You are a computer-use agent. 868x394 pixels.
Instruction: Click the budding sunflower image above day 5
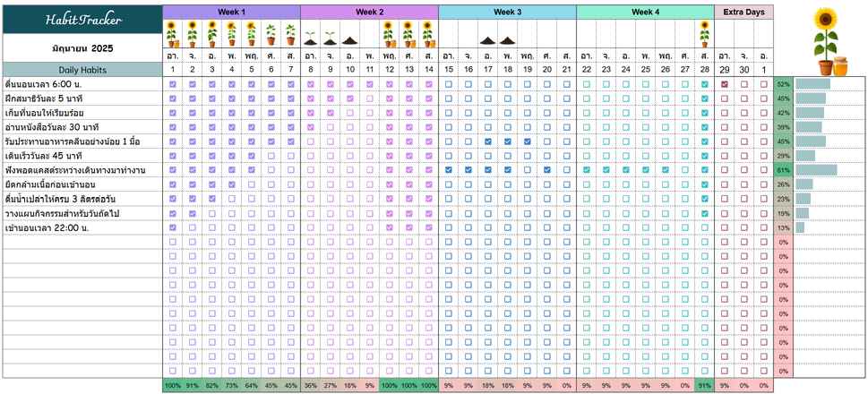(252, 34)
